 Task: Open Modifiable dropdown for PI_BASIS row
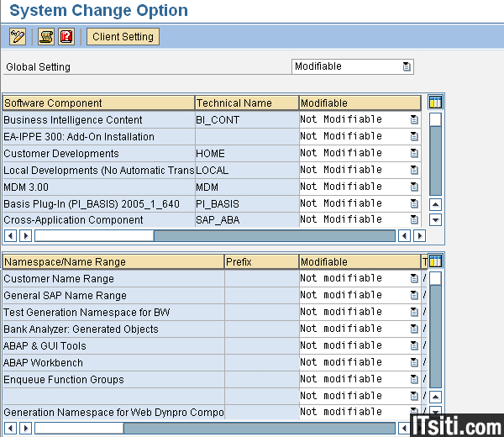[414, 203]
